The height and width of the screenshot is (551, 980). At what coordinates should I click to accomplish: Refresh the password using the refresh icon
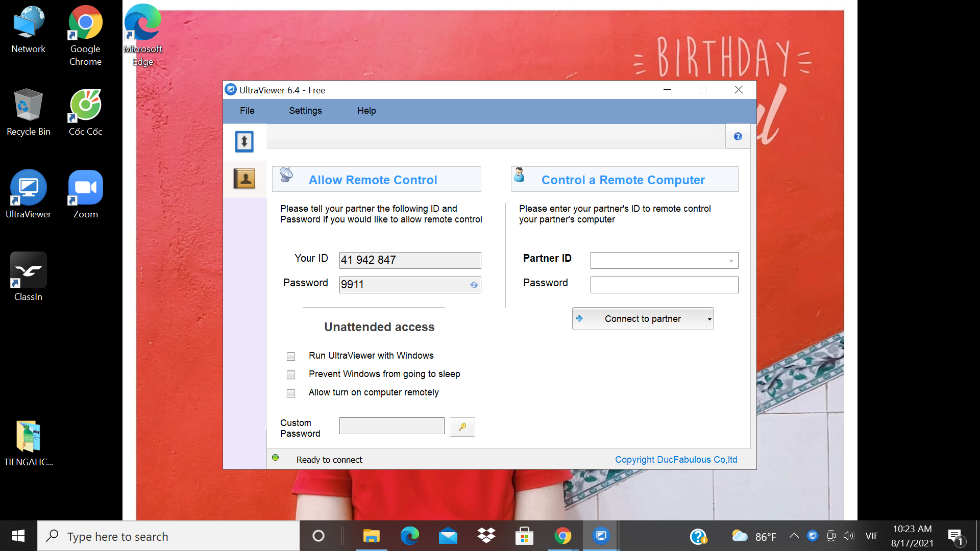tap(474, 285)
